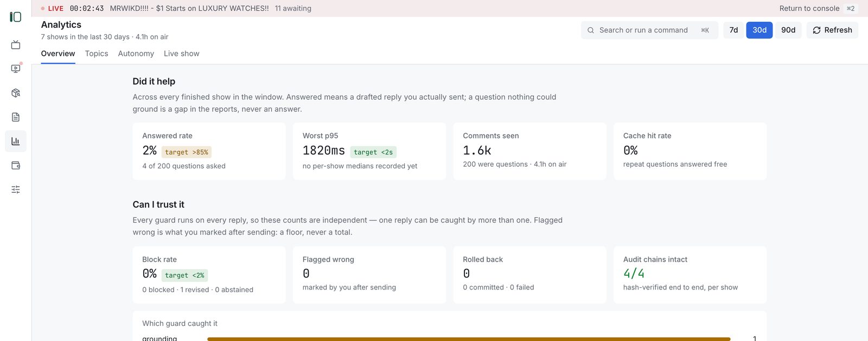Open the wallet sidebar icon
Image resolution: width=868 pixels, height=341 pixels.
tap(16, 165)
